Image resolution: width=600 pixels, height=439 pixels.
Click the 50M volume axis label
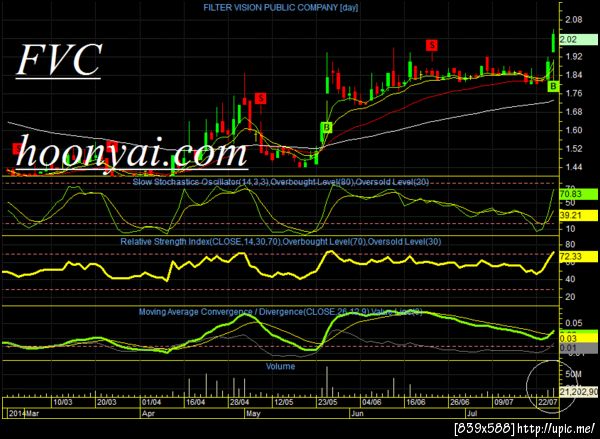(573, 374)
